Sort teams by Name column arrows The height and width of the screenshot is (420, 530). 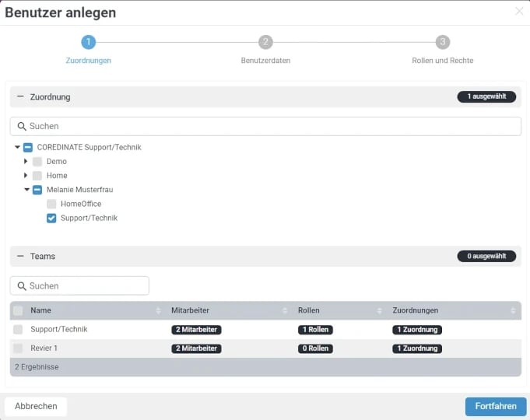tap(158, 310)
